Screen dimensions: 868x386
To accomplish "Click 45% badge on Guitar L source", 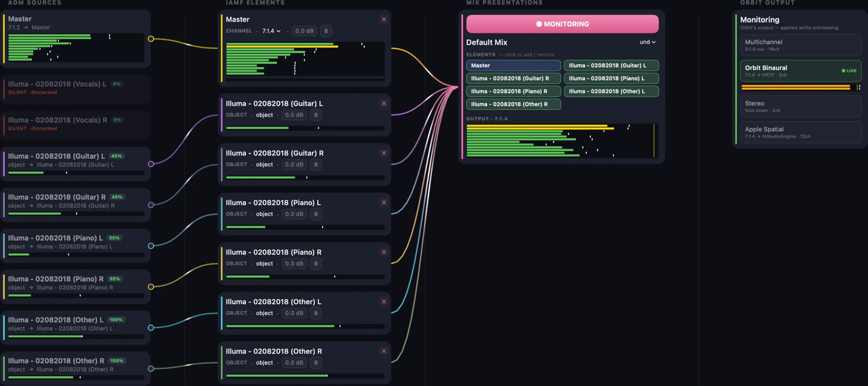I will pos(116,156).
